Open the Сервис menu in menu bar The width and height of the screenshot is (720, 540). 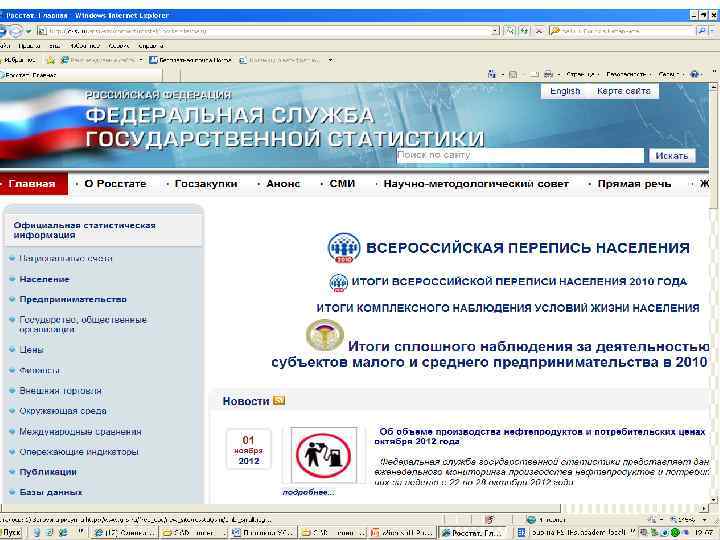(119, 46)
